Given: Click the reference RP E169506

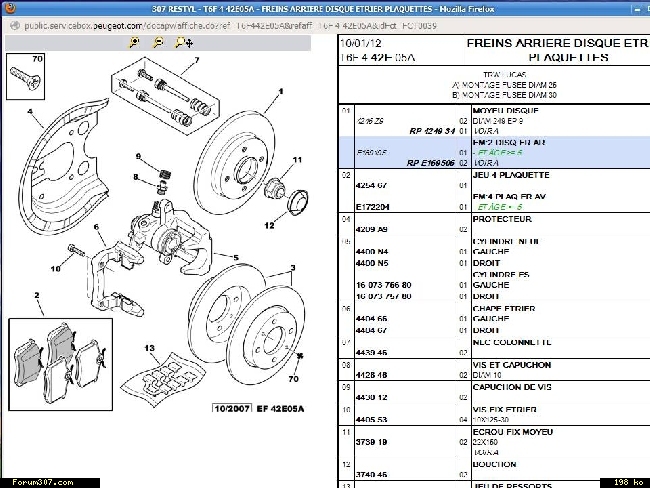Looking at the screenshot, I should coord(430,163).
